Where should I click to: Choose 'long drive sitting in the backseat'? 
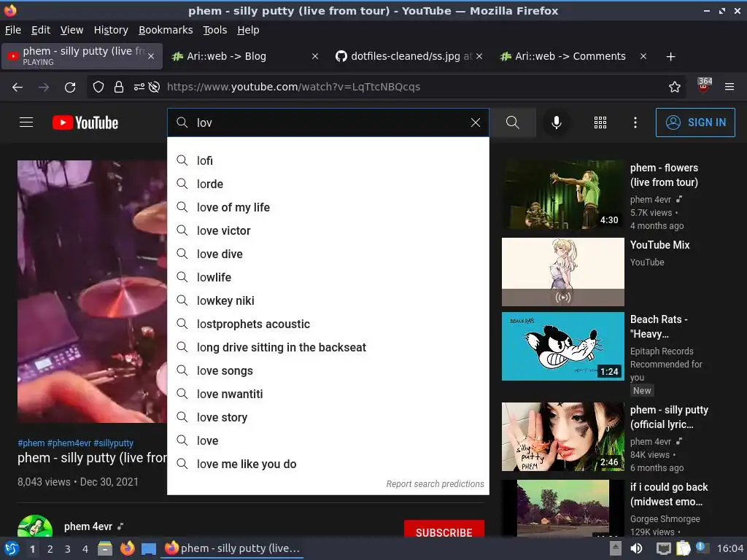coord(328,347)
